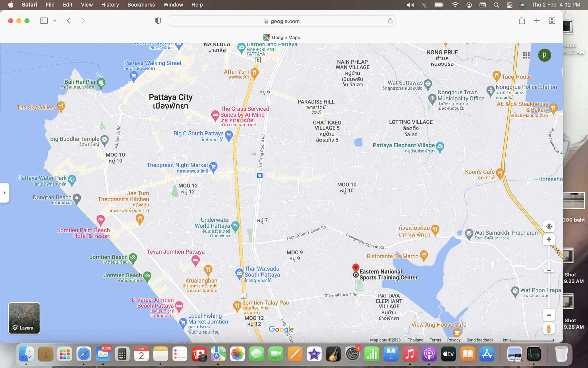Click the google.com address field
The image size is (588, 368).
click(x=281, y=21)
